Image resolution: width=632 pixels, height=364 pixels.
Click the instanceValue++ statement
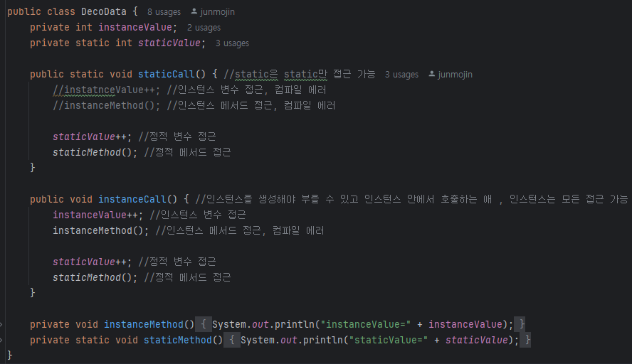[x=98, y=215]
